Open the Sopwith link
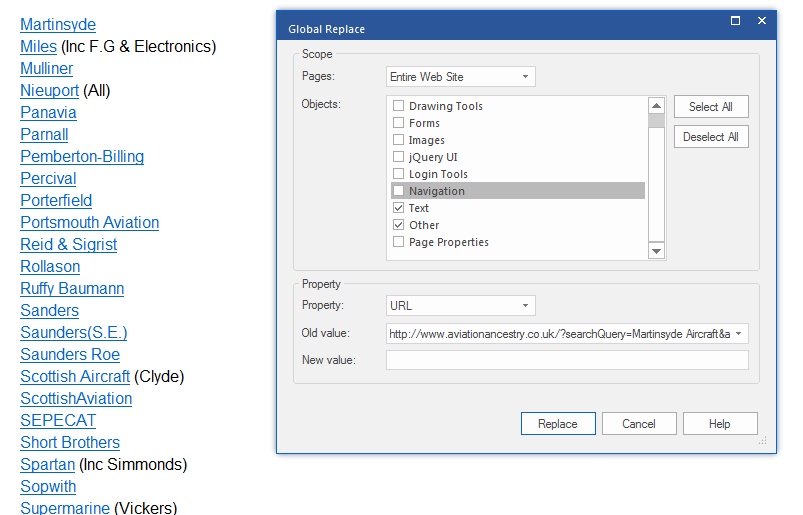This screenshot has height=515, width=803. (x=48, y=487)
